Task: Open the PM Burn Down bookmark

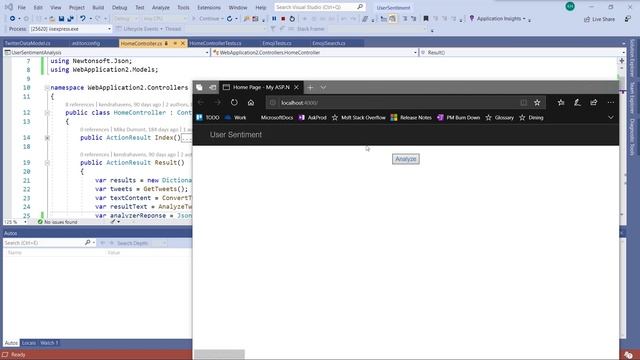Action: coord(458,118)
